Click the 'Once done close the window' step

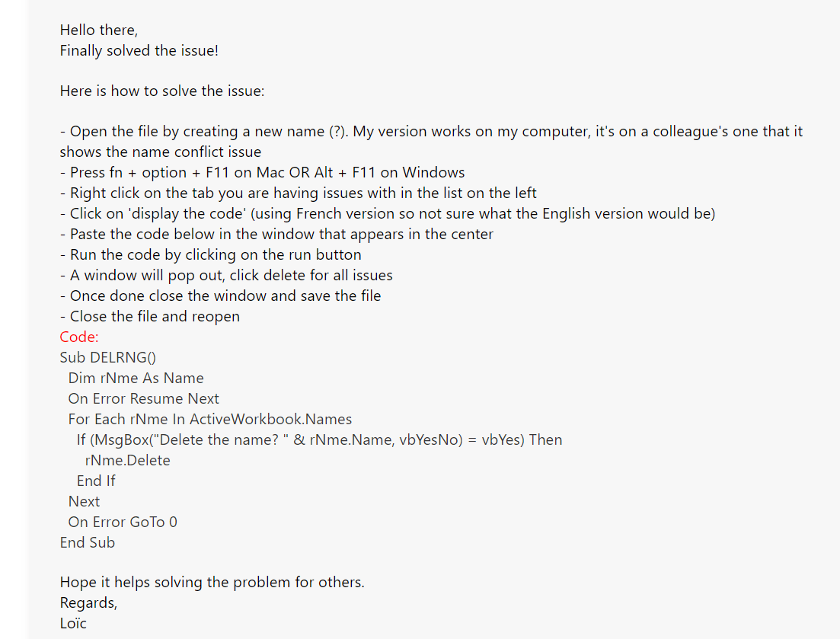pyautogui.click(x=220, y=296)
